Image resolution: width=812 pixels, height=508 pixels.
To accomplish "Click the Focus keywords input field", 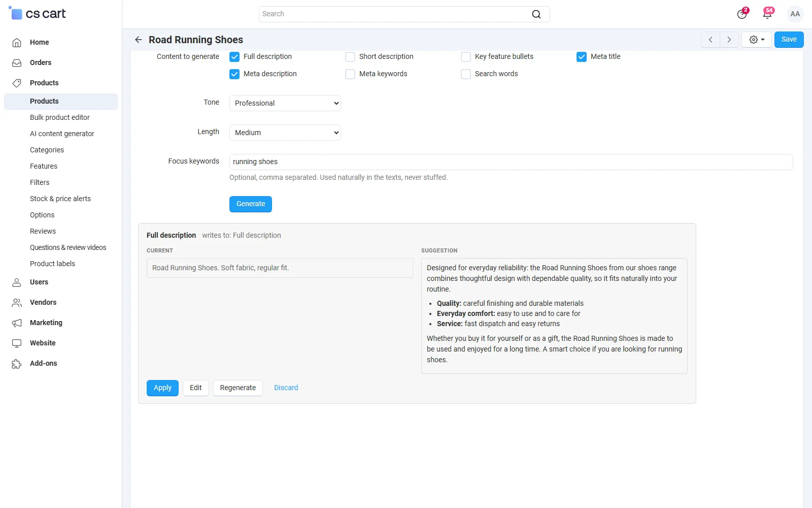I will (x=511, y=162).
